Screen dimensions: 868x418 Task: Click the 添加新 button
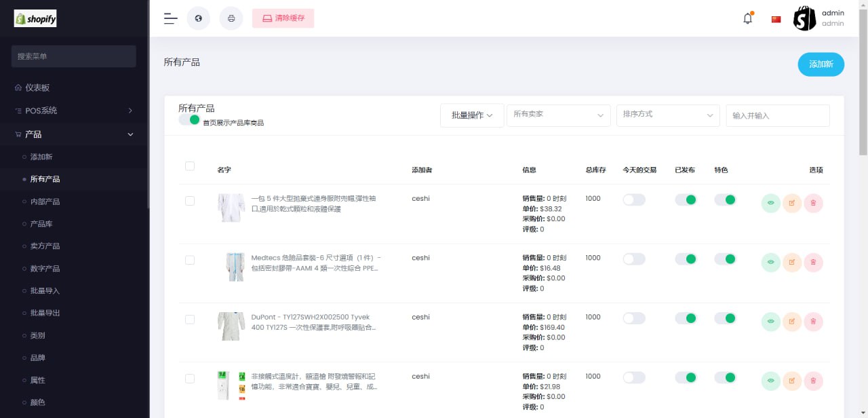coord(821,64)
